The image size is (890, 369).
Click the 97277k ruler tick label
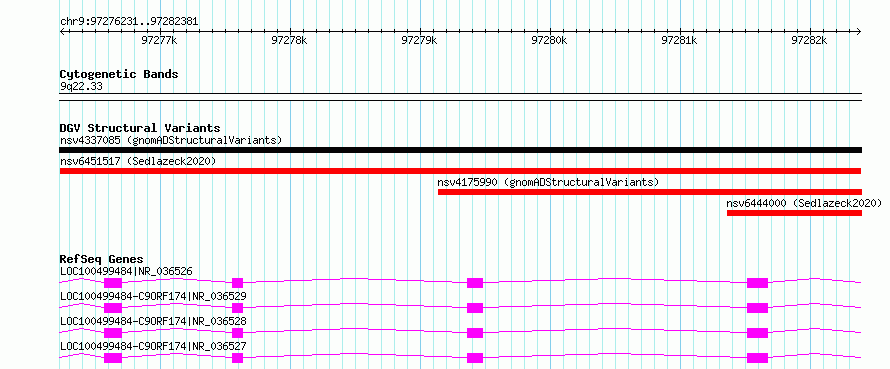tap(159, 40)
